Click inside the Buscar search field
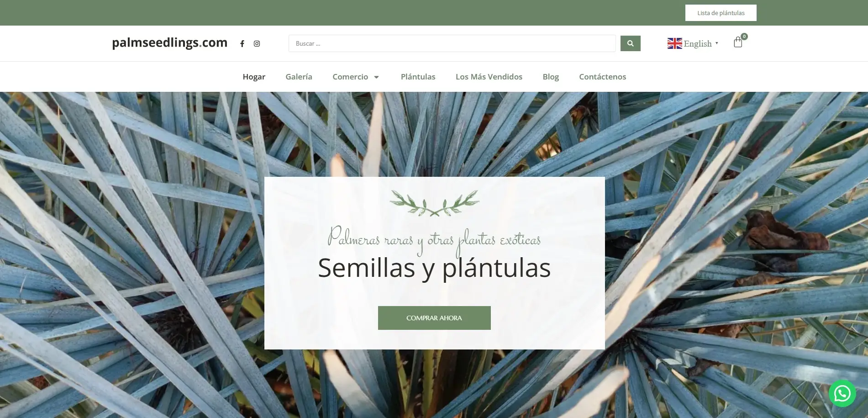868x418 pixels. click(452, 43)
